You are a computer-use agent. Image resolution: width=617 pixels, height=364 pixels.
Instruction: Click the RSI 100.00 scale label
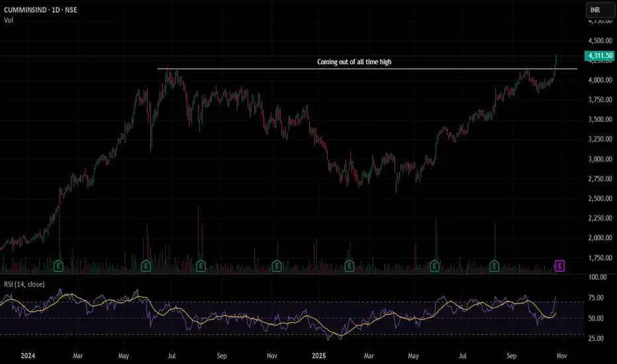(597, 277)
